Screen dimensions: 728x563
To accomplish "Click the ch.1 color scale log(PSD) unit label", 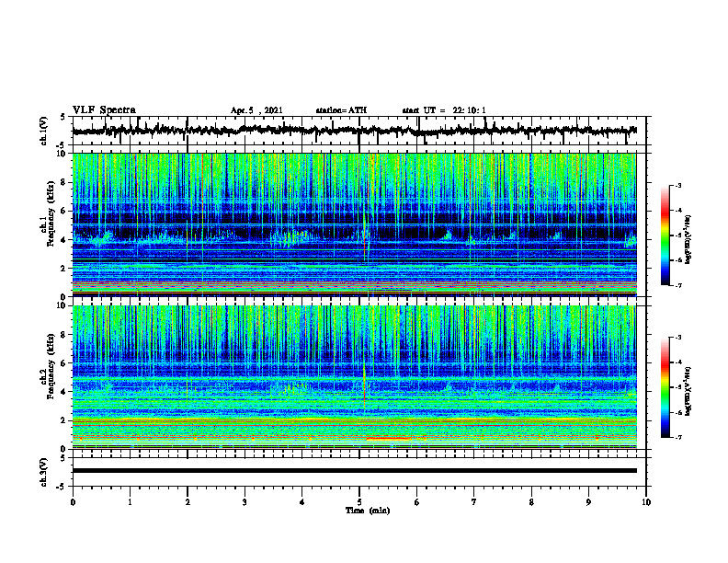I will (688, 239).
